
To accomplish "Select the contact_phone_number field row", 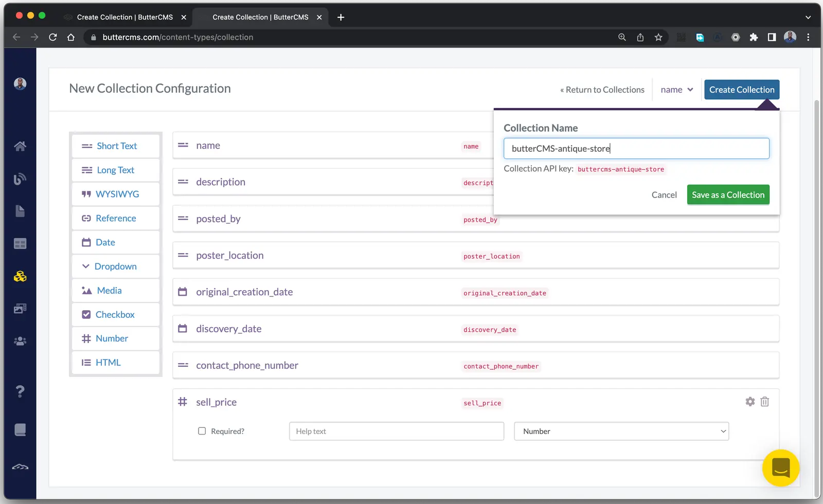I will [476, 365].
